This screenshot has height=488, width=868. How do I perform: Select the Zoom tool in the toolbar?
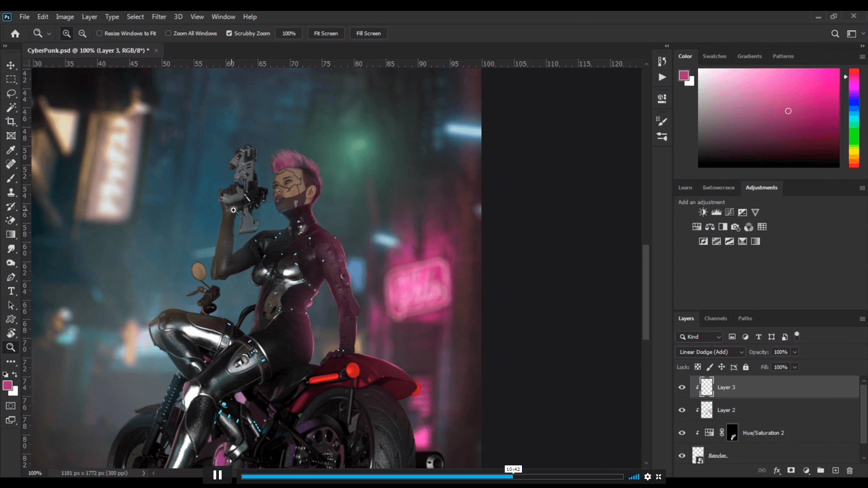[x=11, y=347]
